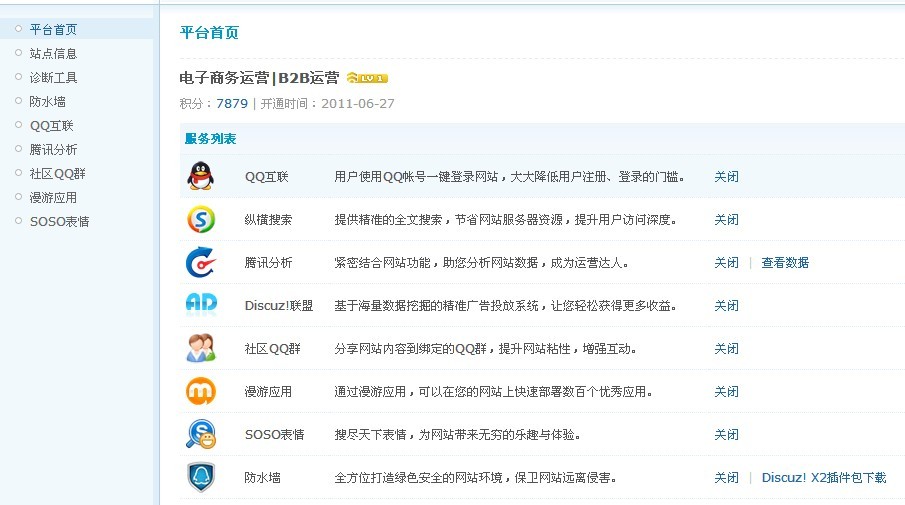Click the AD icon for Discuz!联盟
The image size is (905, 505).
point(201,304)
